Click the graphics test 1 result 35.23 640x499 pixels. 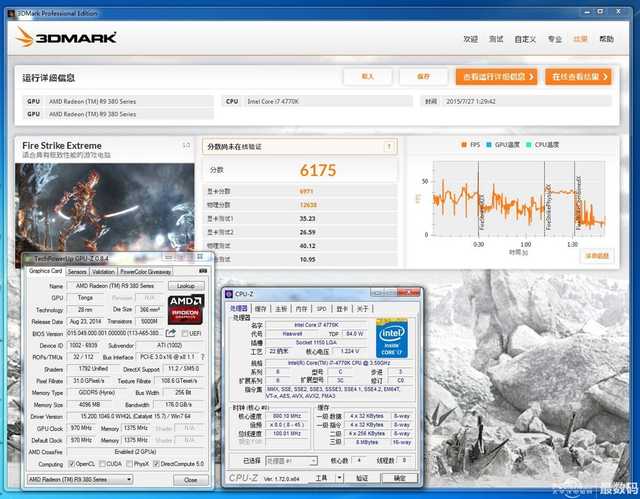[x=307, y=219]
